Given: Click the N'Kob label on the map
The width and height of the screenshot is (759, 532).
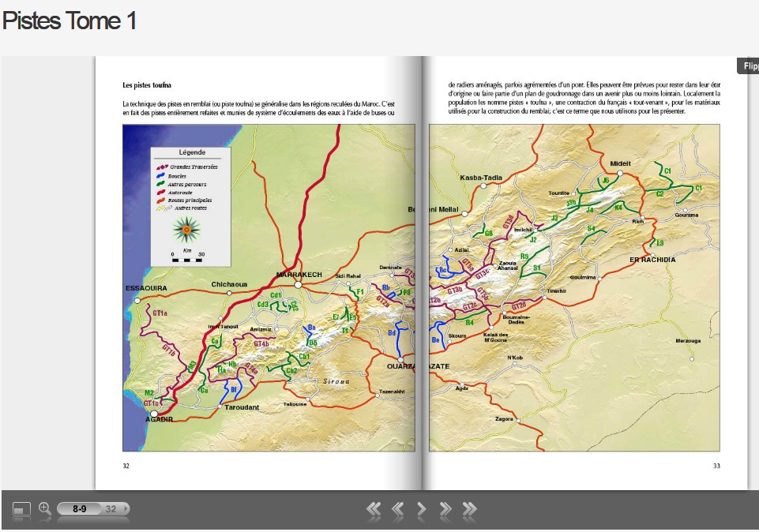Looking at the screenshot, I should click(515, 358).
